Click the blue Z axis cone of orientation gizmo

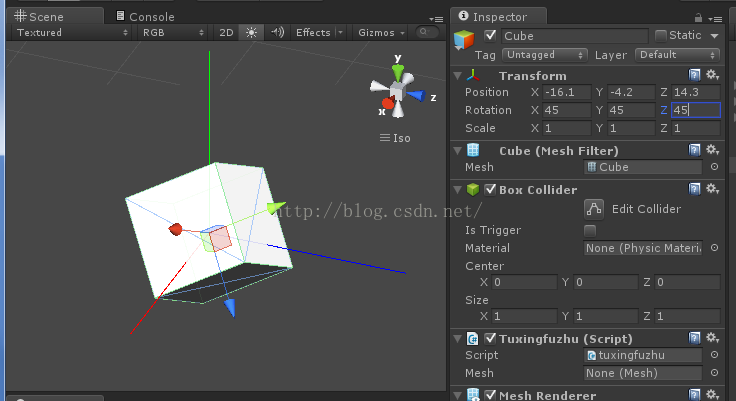click(x=416, y=95)
